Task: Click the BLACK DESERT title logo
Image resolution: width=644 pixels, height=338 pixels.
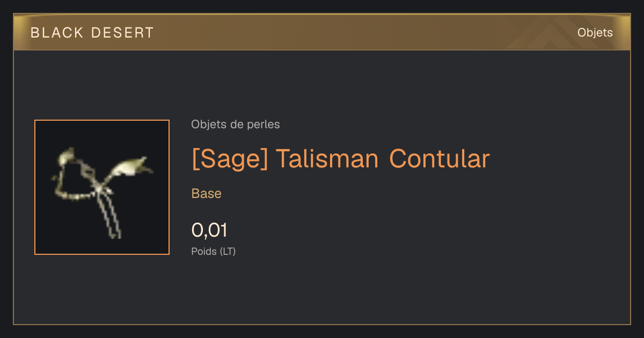Action: (92, 33)
